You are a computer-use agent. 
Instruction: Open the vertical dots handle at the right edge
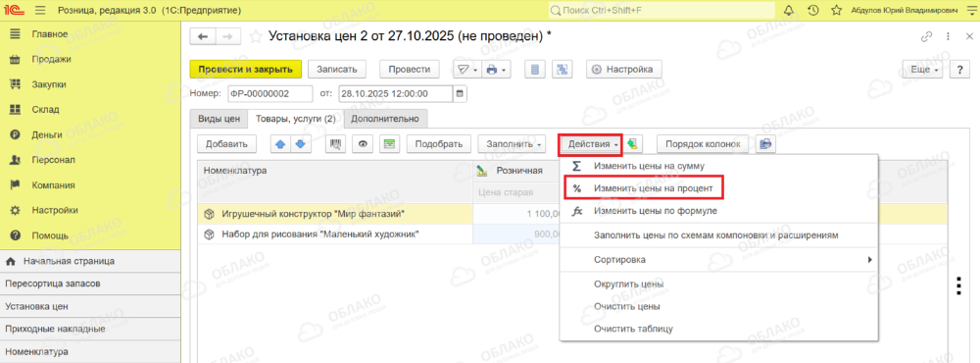958,285
